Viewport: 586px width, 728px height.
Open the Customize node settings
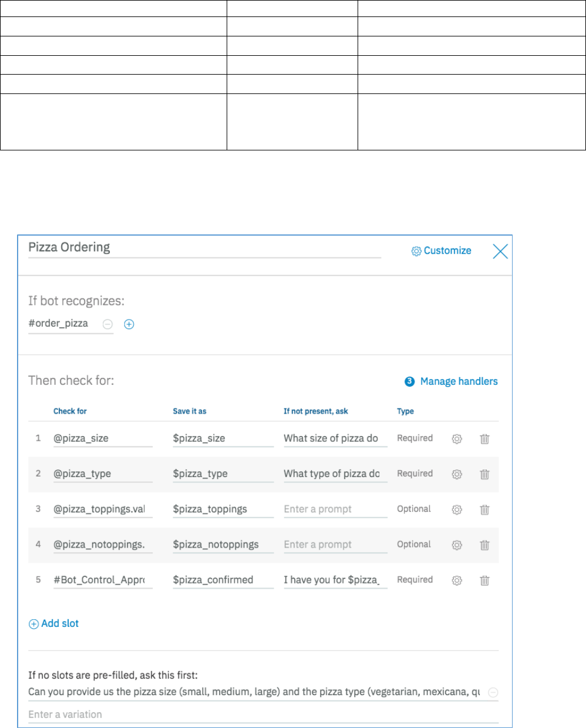pyautogui.click(x=442, y=251)
